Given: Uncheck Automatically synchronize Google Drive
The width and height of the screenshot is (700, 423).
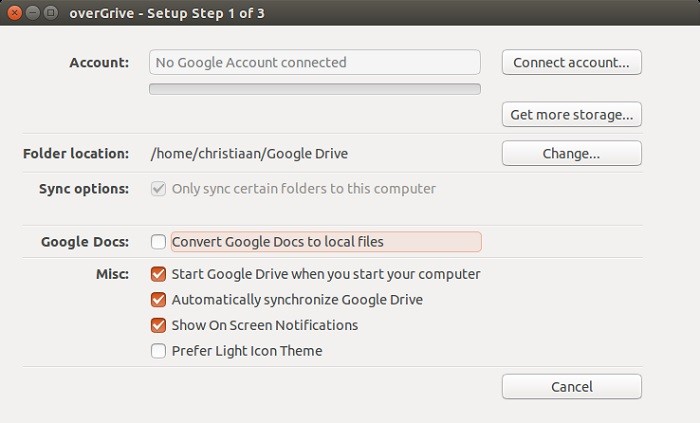Looking at the screenshot, I should tap(158, 299).
